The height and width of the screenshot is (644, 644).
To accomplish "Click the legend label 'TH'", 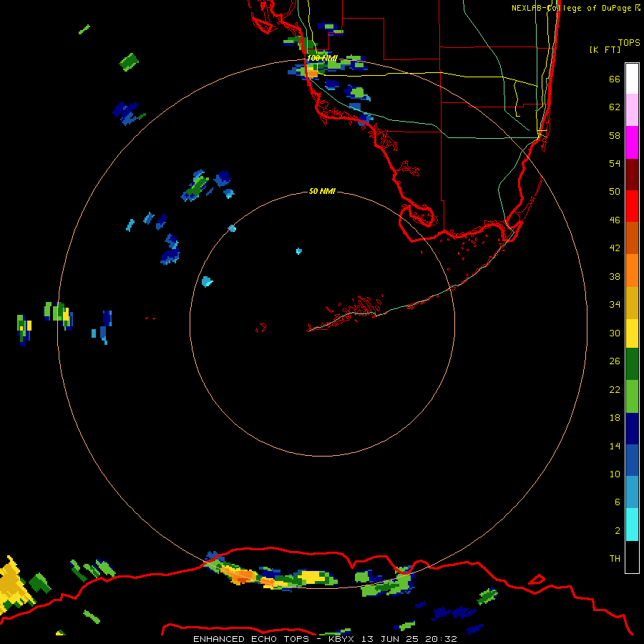I will click(615, 559).
